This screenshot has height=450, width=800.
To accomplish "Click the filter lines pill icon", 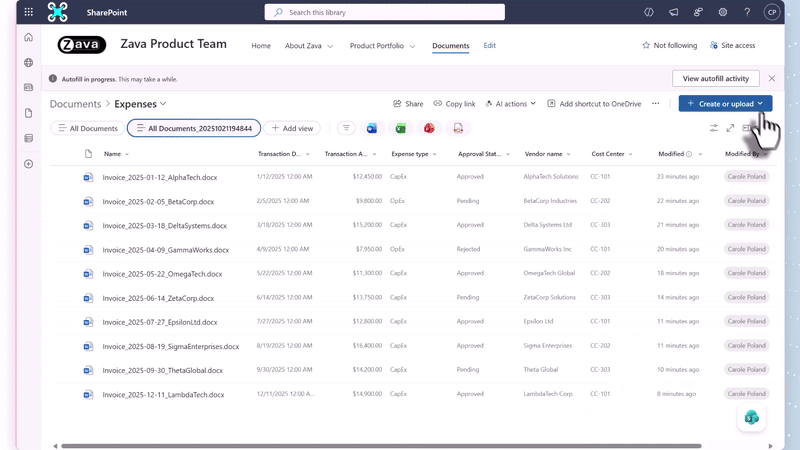I will pos(346,128).
